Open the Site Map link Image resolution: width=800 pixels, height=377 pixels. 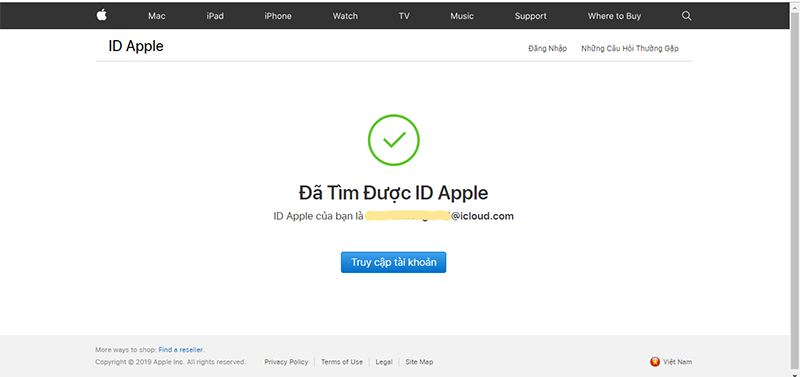pos(419,362)
